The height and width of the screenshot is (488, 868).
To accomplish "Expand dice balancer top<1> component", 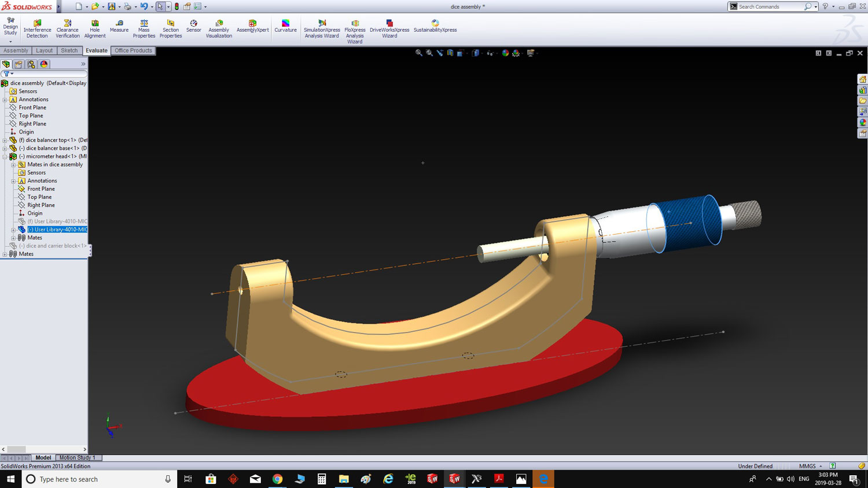I will pos(5,140).
